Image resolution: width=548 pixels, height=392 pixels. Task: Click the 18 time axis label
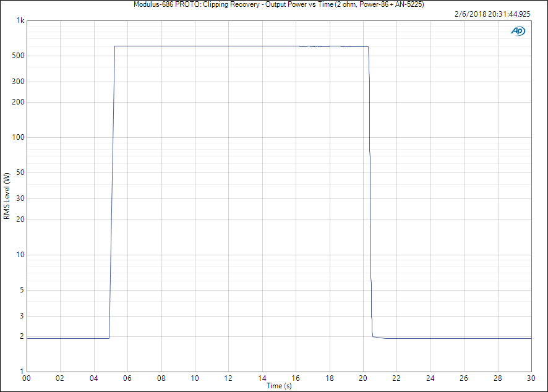point(330,378)
